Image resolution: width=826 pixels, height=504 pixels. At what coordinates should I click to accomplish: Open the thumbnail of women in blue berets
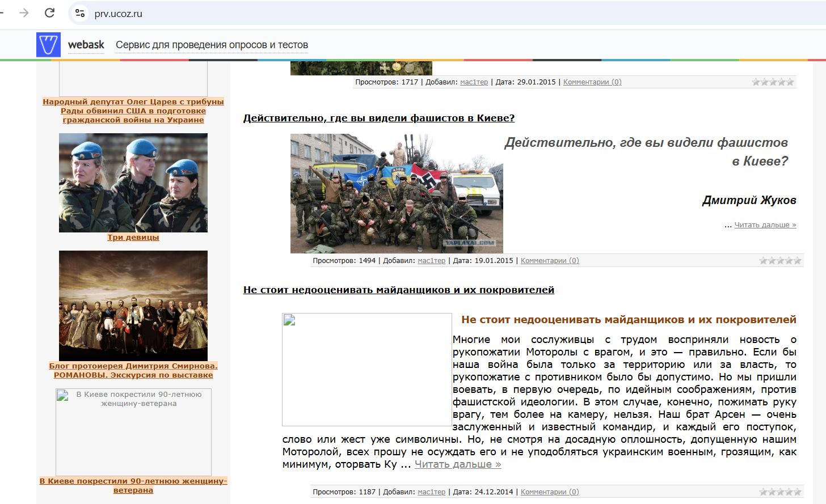coord(133,183)
